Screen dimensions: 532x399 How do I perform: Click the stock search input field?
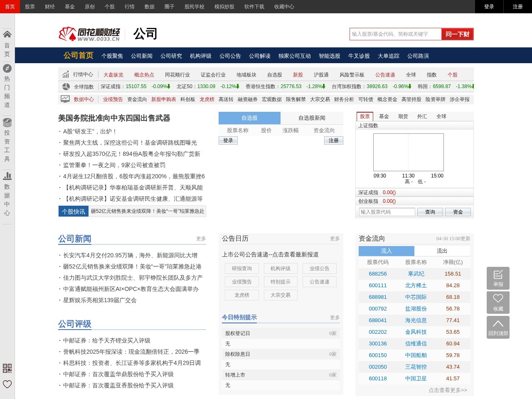click(x=395, y=34)
